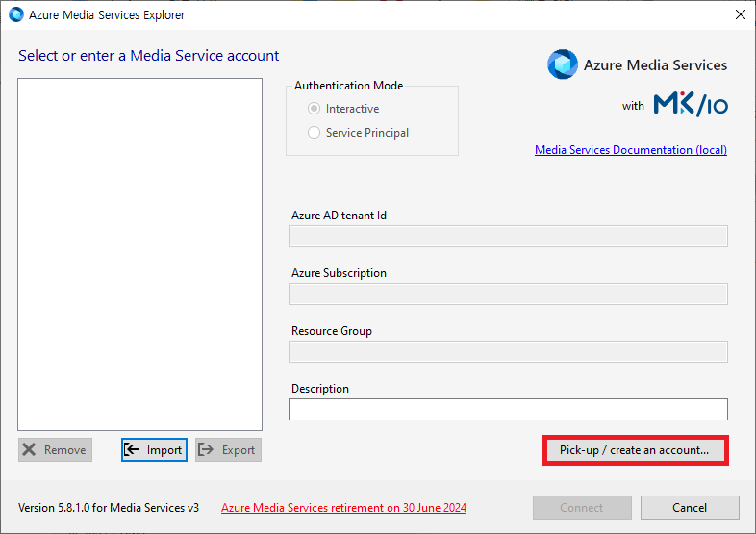Click the Import button
The height and width of the screenshot is (534, 756).
tap(154, 450)
